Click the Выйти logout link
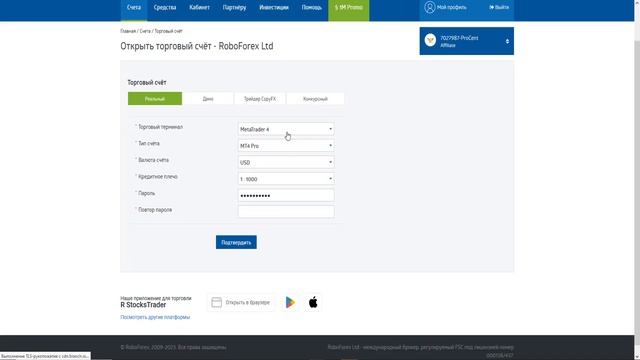Screen dimensions: 640x360 click(499, 7)
